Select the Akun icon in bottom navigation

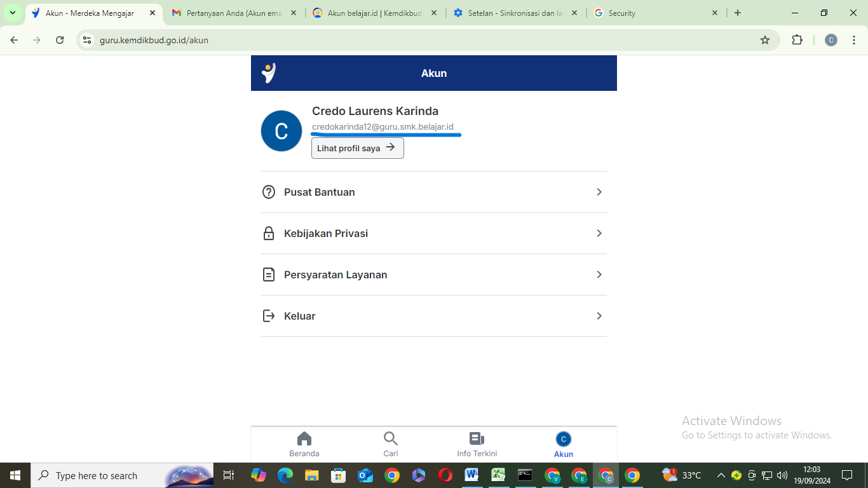click(563, 440)
